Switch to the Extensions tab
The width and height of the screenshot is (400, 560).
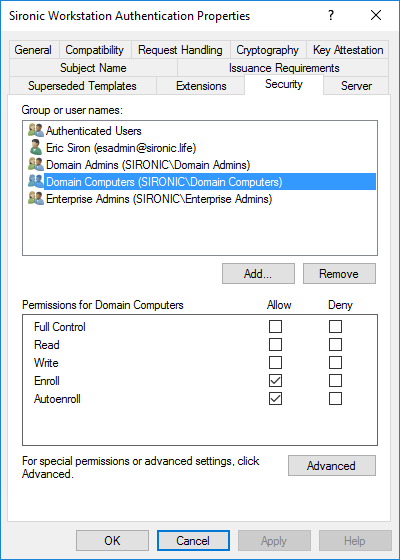pos(201,86)
